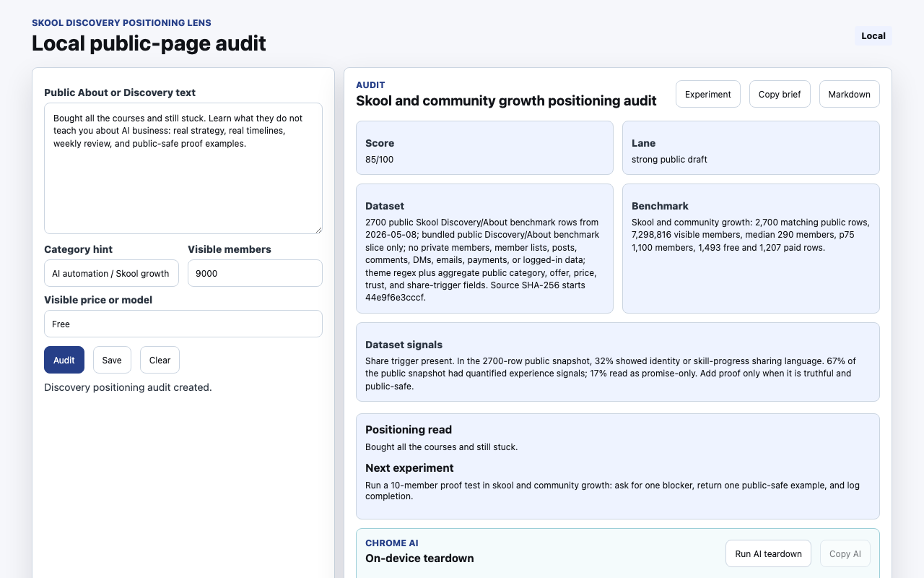The width and height of the screenshot is (924, 578).
Task: Click the Dataset description starting "2700 public Skool"
Action: (484, 260)
